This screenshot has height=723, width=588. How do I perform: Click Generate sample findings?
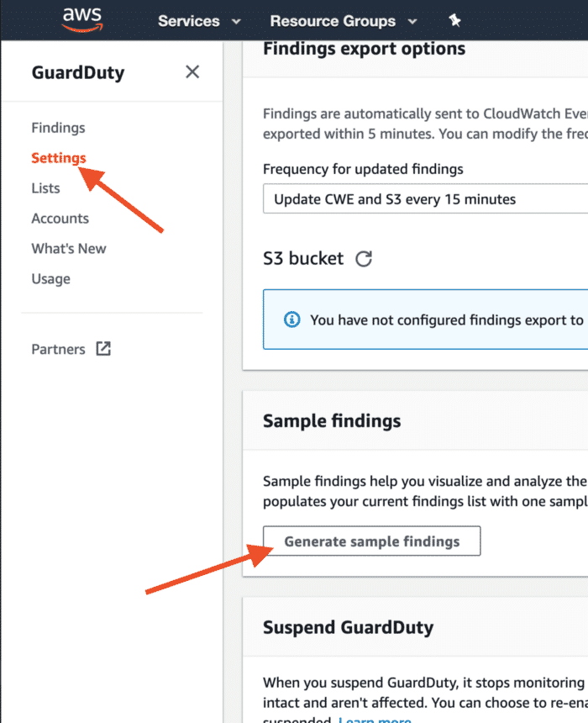[x=371, y=541]
